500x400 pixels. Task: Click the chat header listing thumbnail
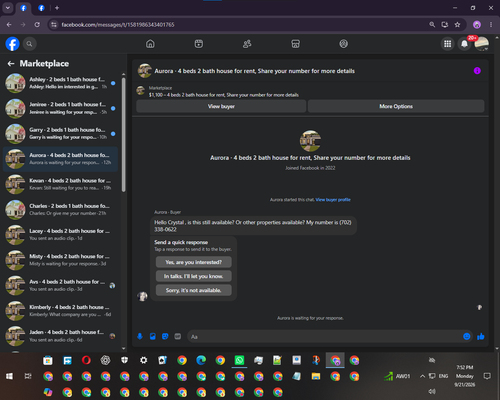pyautogui.click(x=145, y=71)
